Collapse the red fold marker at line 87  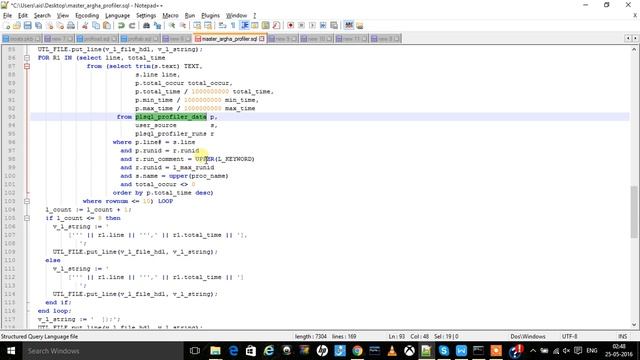27,66
